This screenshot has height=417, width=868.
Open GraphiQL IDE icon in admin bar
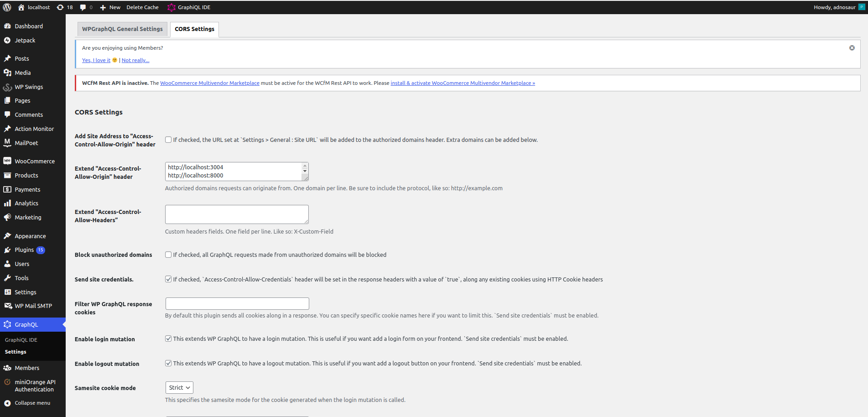pyautogui.click(x=171, y=7)
